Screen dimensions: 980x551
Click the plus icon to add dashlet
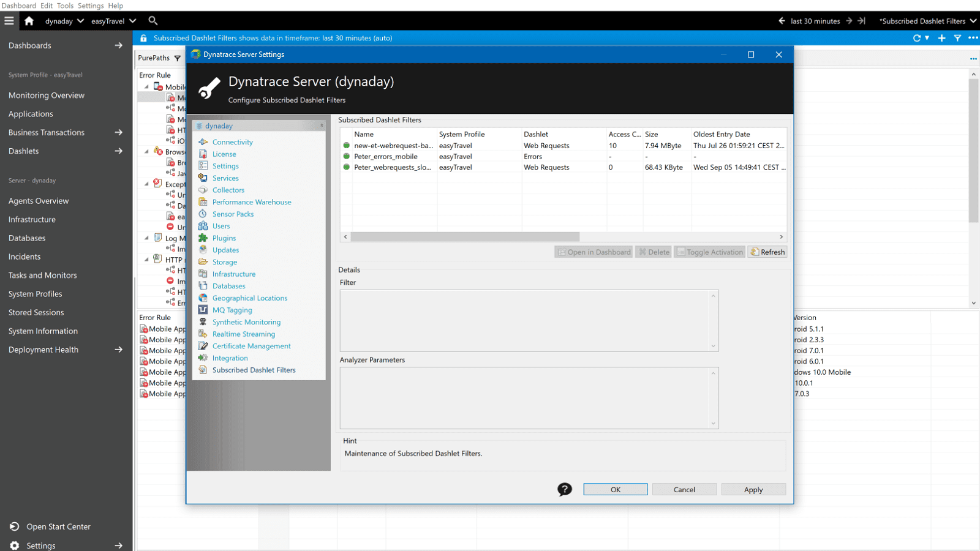point(942,38)
